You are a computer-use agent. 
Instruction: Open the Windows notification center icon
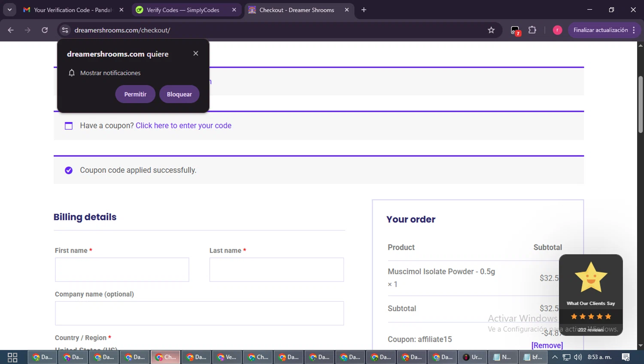[626, 357]
